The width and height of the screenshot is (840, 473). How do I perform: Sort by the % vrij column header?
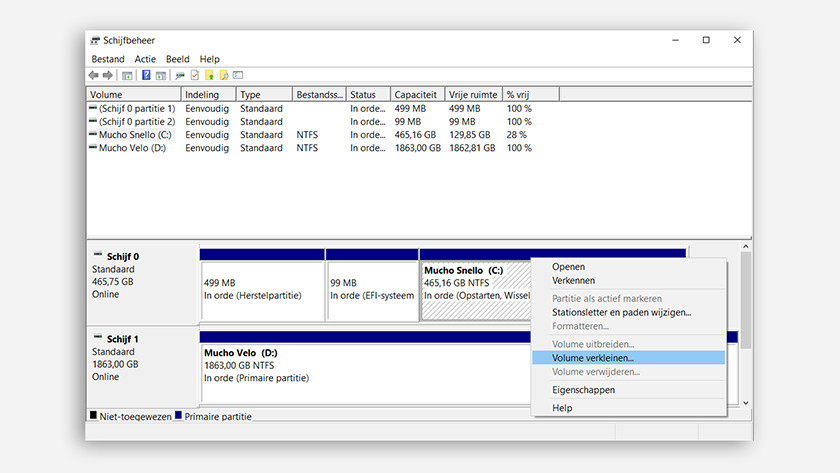point(531,94)
